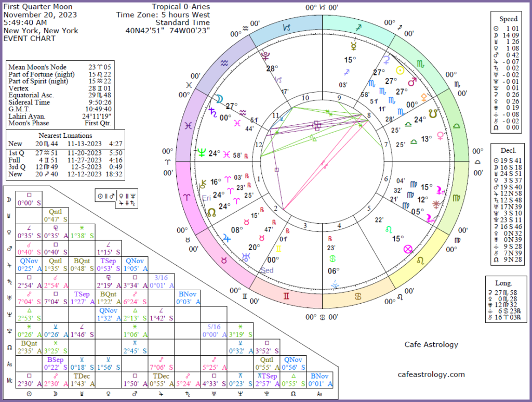
Task: Click the blue Jupiter glyph at 08° Taurus
Action: pyautogui.click(x=226, y=237)
